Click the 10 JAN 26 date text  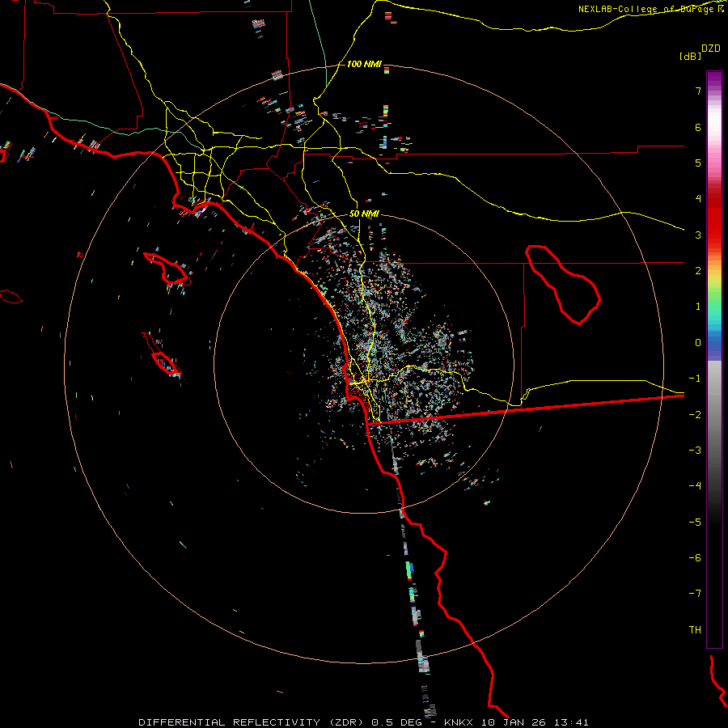pos(514,722)
